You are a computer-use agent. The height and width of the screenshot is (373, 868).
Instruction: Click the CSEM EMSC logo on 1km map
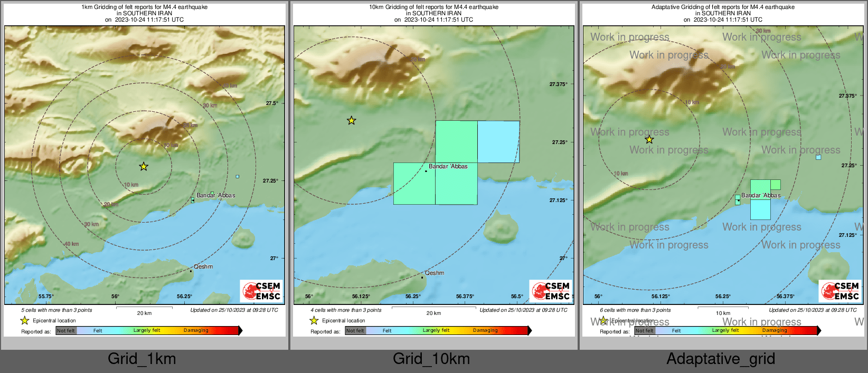(x=262, y=291)
